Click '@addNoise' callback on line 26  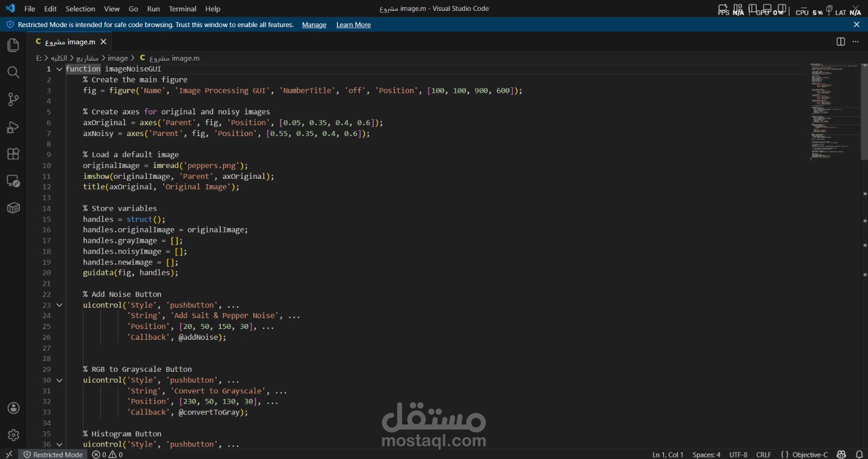point(198,337)
